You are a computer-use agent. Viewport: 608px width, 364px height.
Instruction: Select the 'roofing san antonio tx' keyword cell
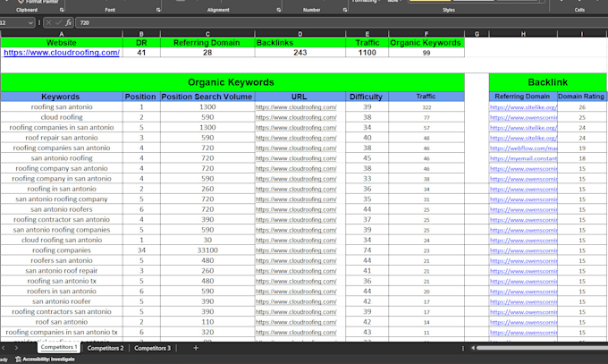(x=62, y=281)
